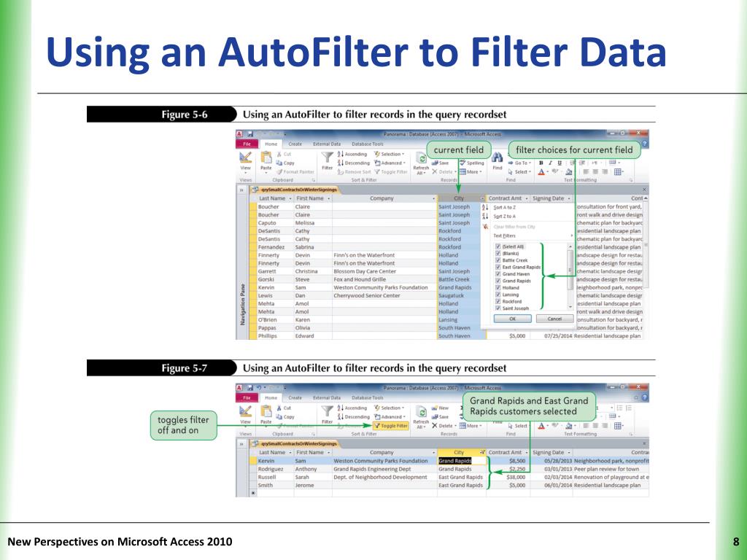Click Descending sort in Figure 5-7 ribbon

pos(354,416)
